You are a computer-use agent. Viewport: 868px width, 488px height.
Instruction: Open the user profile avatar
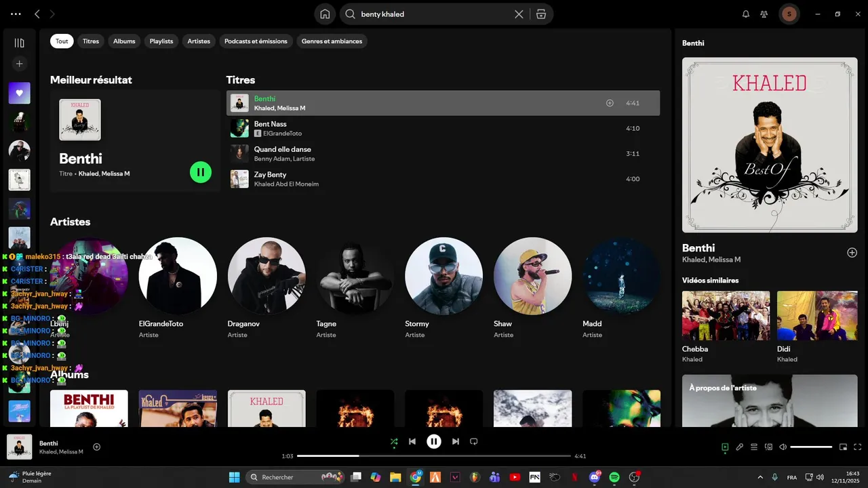[789, 14]
